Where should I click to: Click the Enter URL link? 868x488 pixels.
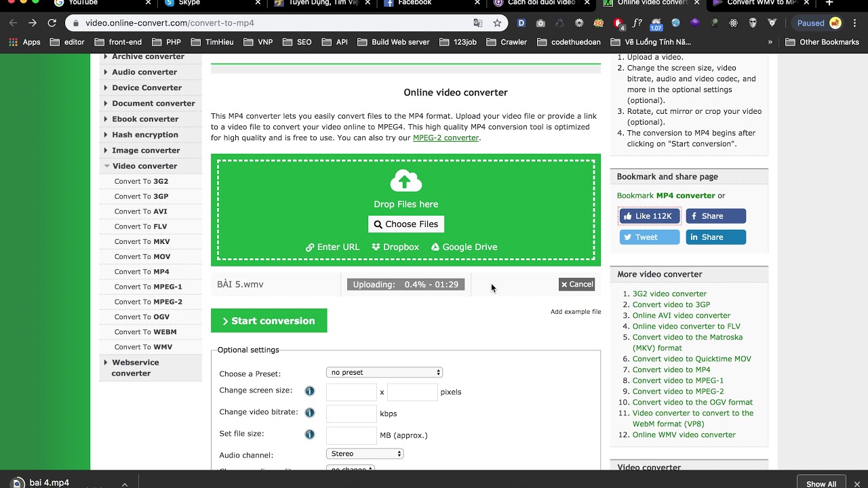332,247
